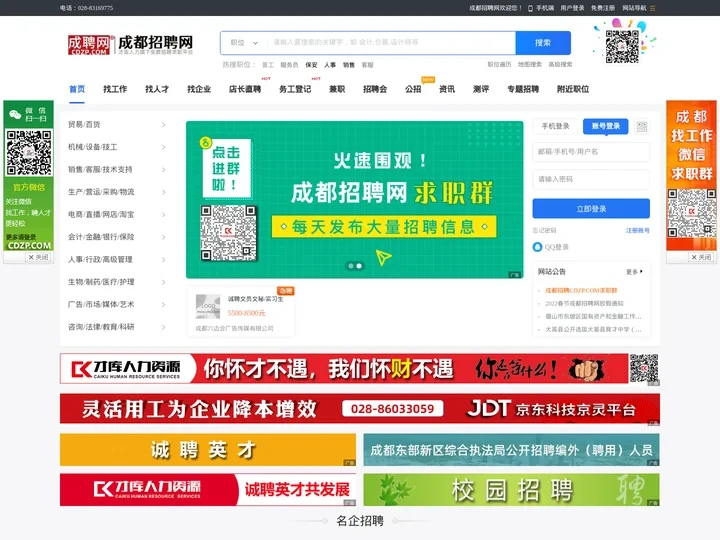The width and height of the screenshot is (720, 540).
Task: Open the 找人才 navigation tab
Action: [x=157, y=89]
